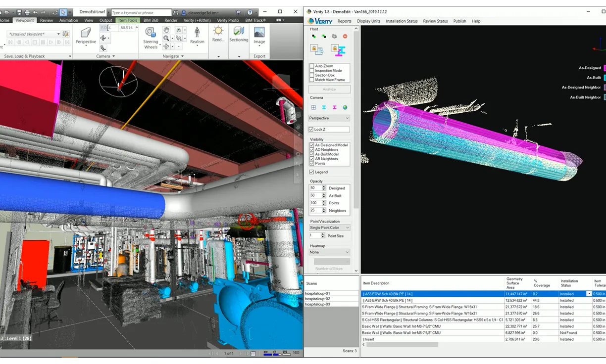Click the % Coverage column header
Image resolution: width=606 pixels, height=364 pixels.
[545, 283]
